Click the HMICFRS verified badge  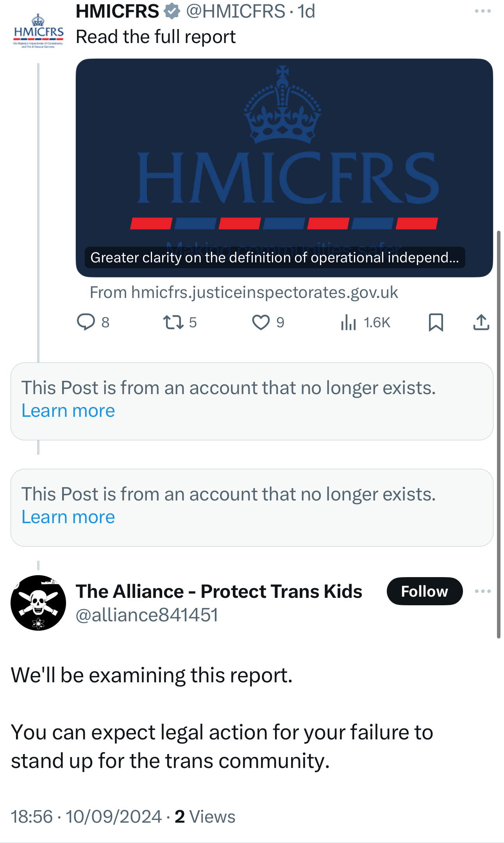point(172,11)
